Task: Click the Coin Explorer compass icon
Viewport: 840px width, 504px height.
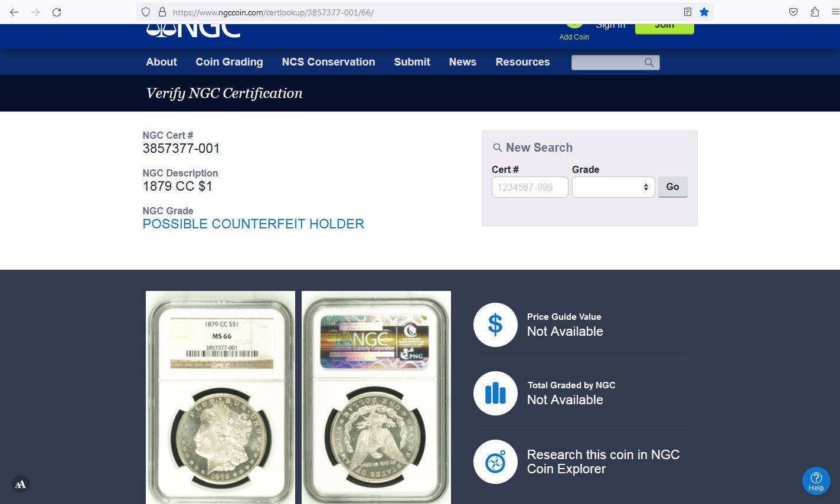Action: [495, 462]
